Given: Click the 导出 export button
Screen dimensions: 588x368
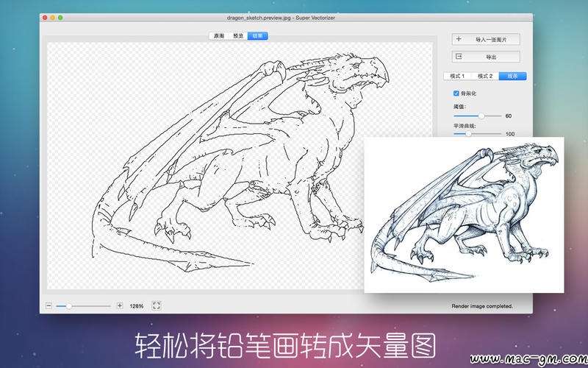Looking at the screenshot, I should pos(486,57).
